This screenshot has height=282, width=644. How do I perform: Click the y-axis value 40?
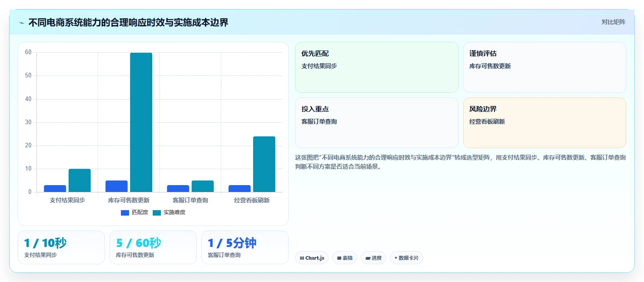(x=28, y=99)
